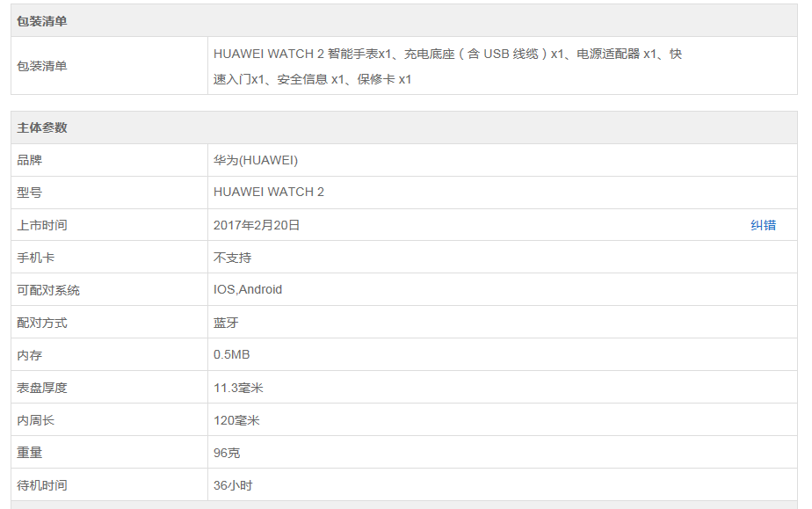Select the 120毫米 value

point(236,420)
